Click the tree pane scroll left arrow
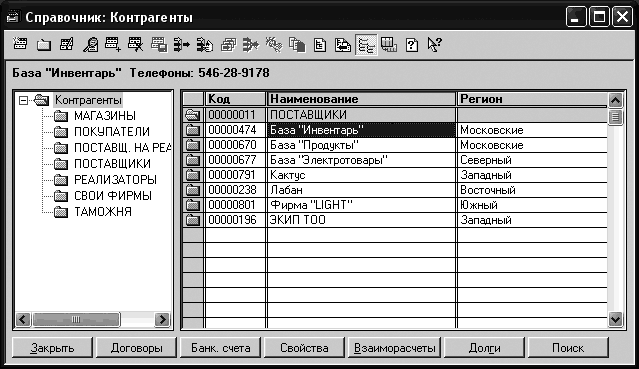This screenshot has height=369, width=639. point(23,319)
